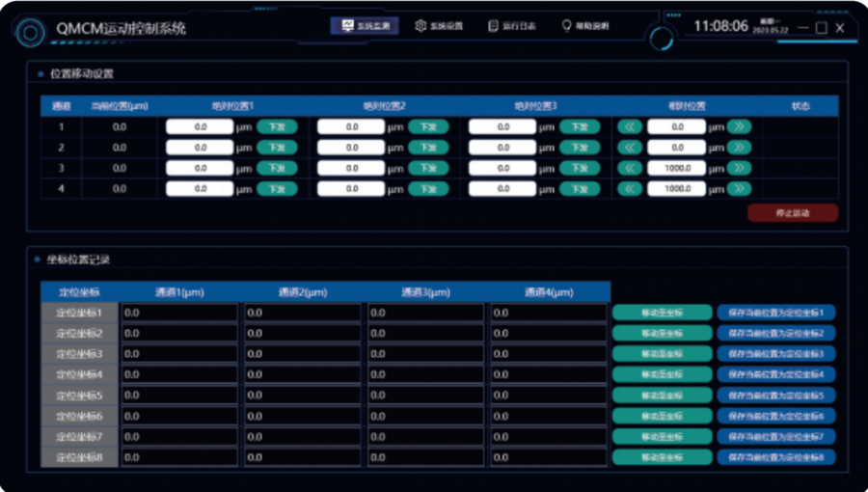Click channel 3 relative position field showing 1000.0
The height and width of the screenshot is (492, 868).
click(676, 168)
